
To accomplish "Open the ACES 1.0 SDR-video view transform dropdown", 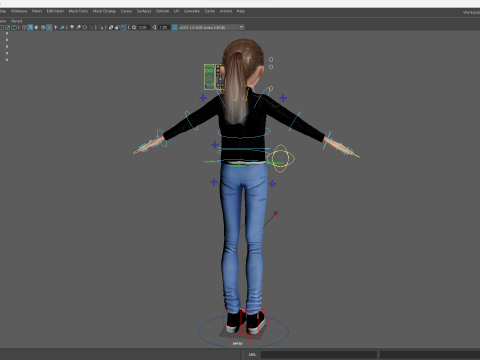I will 212,27.
